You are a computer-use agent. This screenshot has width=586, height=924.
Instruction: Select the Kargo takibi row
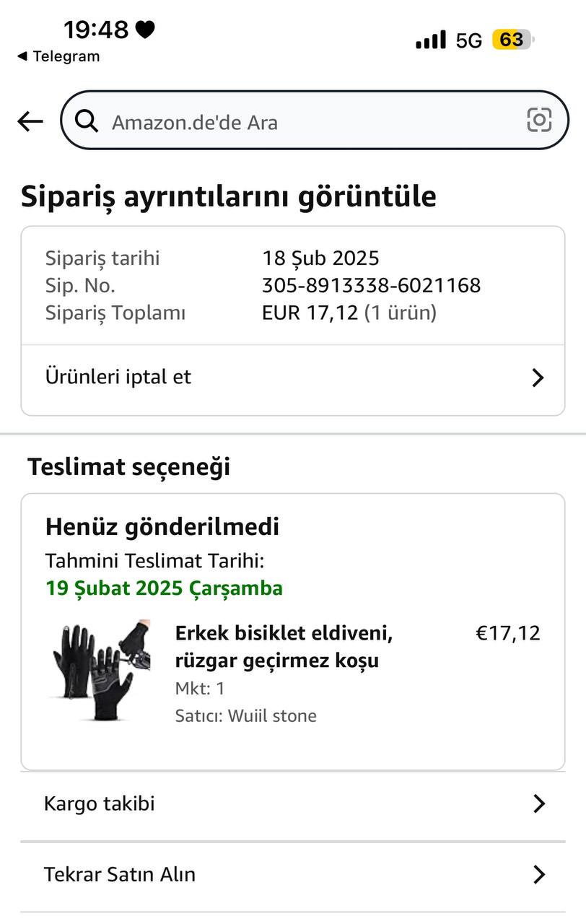[x=100, y=804]
